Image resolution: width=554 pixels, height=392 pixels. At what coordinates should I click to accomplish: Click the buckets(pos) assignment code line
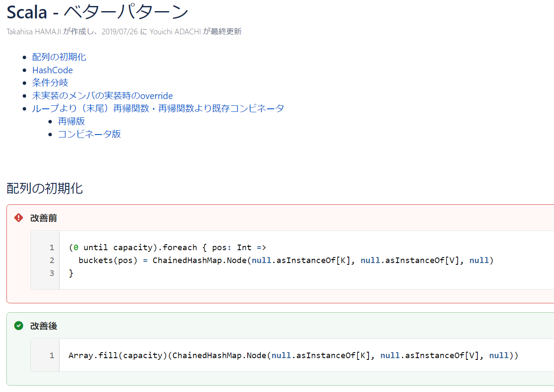(286, 260)
